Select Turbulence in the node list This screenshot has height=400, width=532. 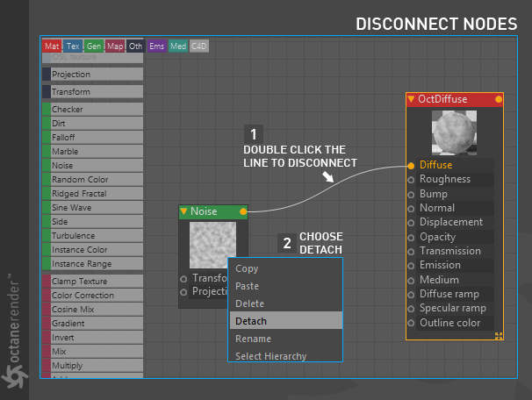tap(93, 236)
